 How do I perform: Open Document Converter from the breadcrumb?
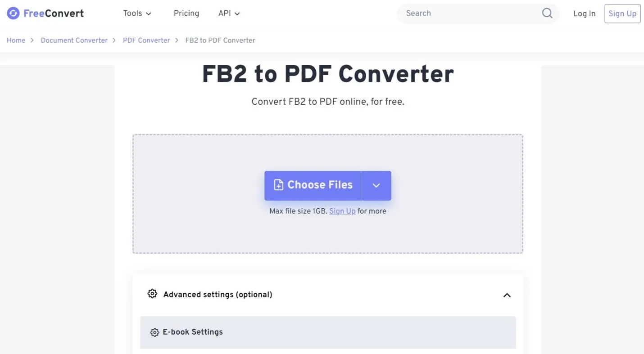pyautogui.click(x=74, y=40)
